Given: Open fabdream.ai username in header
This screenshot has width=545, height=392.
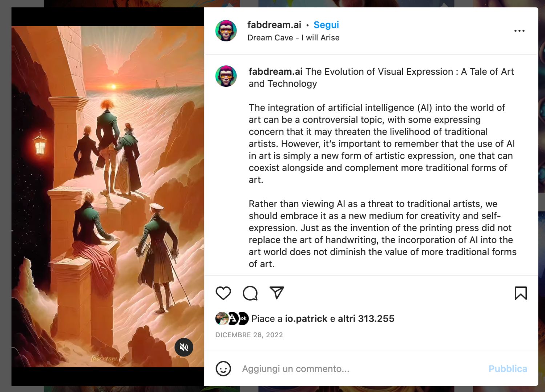Looking at the screenshot, I should pyautogui.click(x=274, y=25).
